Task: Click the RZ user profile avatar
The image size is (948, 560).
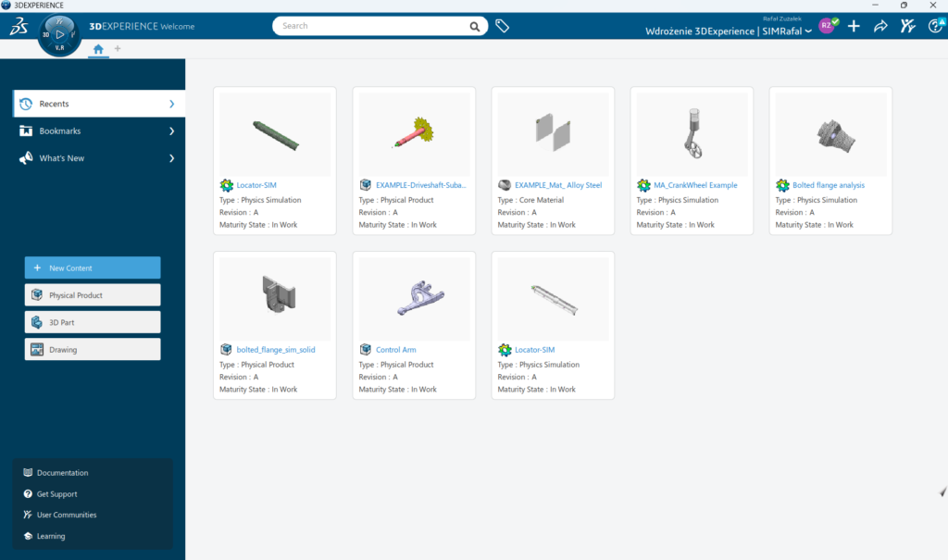Action: [827, 25]
